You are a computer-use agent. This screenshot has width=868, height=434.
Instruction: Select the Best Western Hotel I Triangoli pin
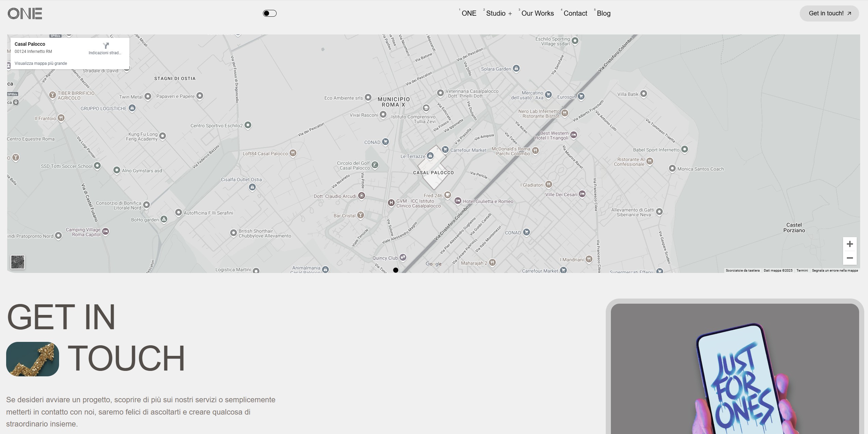pos(574,135)
